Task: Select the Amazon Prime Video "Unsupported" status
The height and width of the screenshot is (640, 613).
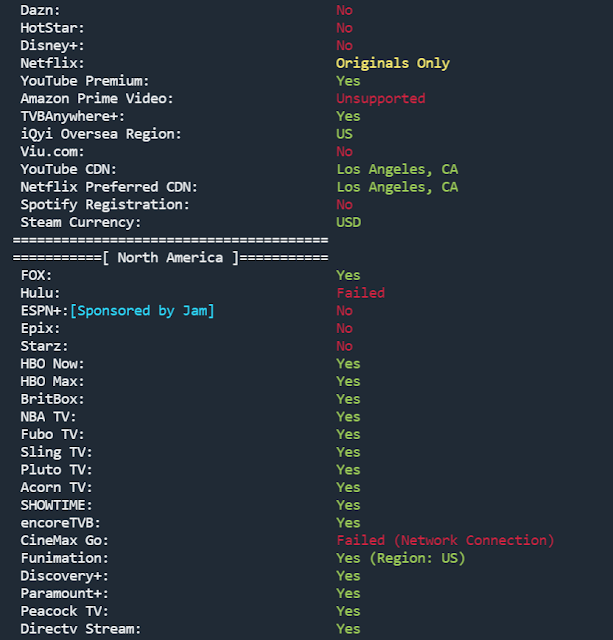Action: coord(380,99)
